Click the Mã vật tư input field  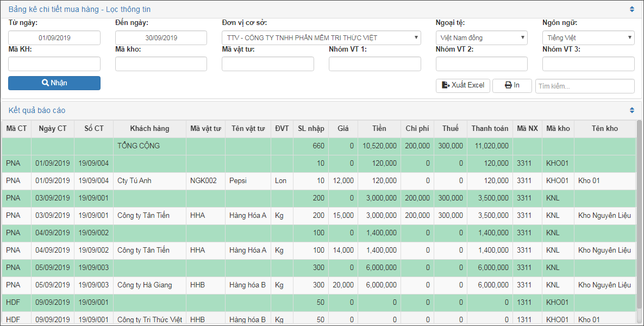click(268, 64)
